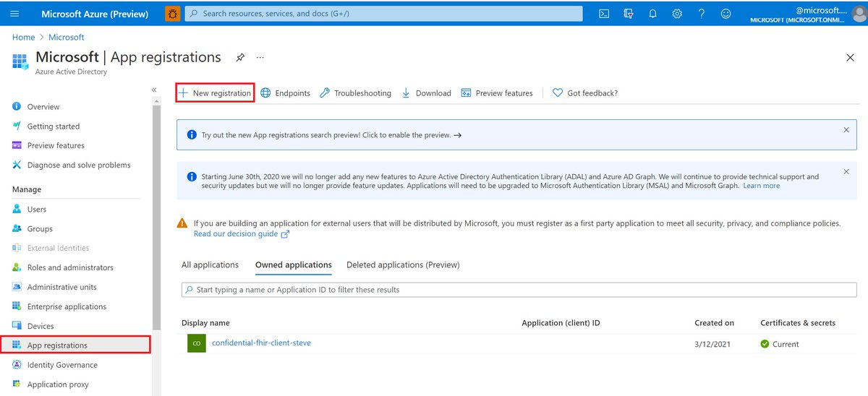Viewport: 868px width, 396px height.
Task: Open the ellipsis more options beside title
Action: coord(260,57)
